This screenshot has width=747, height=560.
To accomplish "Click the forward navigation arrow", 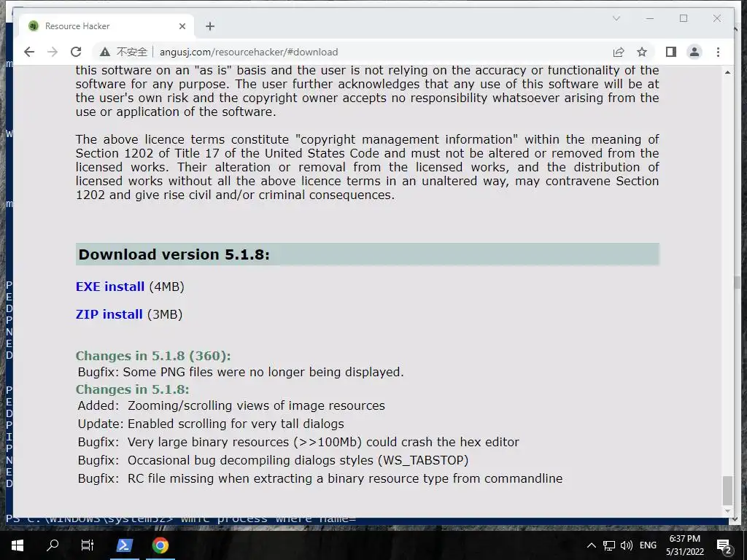I will pos(53,52).
